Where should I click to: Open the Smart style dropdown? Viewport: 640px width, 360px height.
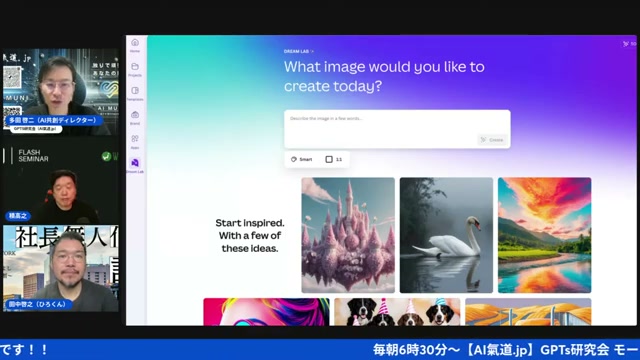click(x=302, y=160)
